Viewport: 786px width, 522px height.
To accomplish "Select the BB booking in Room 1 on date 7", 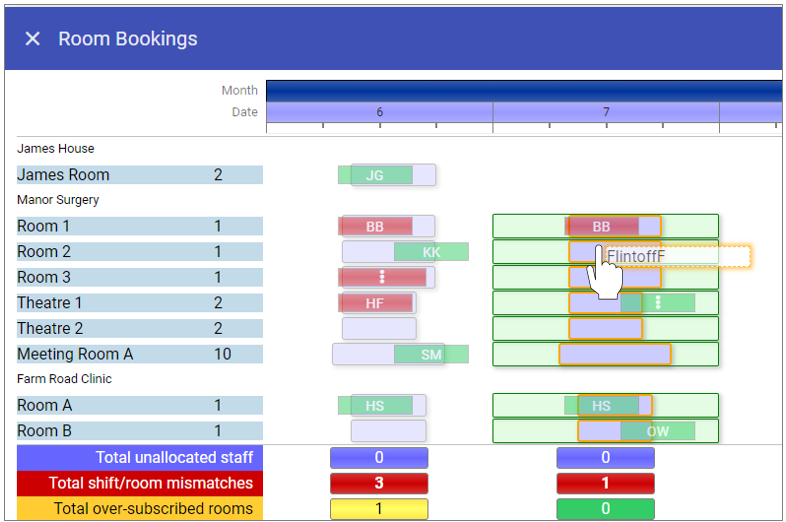I will (x=601, y=226).
